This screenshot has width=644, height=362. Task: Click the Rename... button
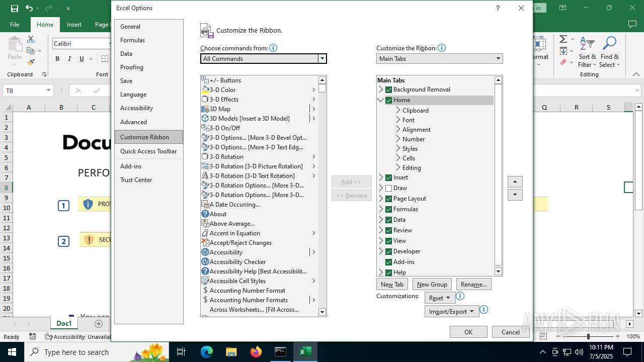474,284
